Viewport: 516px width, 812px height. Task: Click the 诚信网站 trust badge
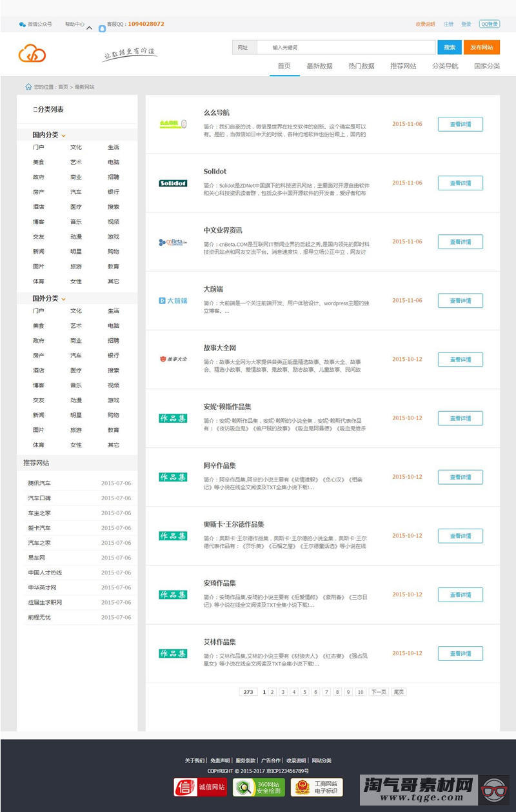pyautogui.click(x=200, y=787)
